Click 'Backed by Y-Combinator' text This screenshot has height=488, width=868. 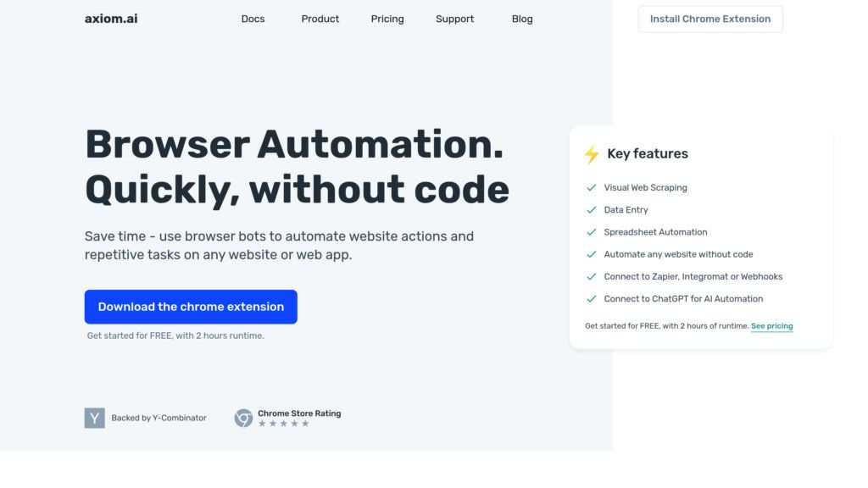coord(159,418)
